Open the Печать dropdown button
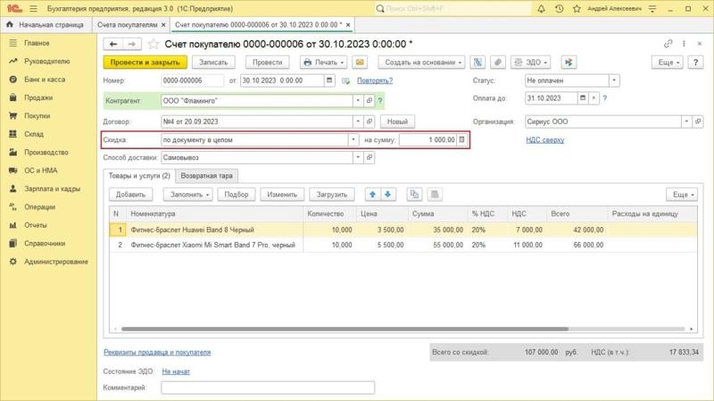The width and height of the screenshot is (714, 401). [x=323, y=62]
